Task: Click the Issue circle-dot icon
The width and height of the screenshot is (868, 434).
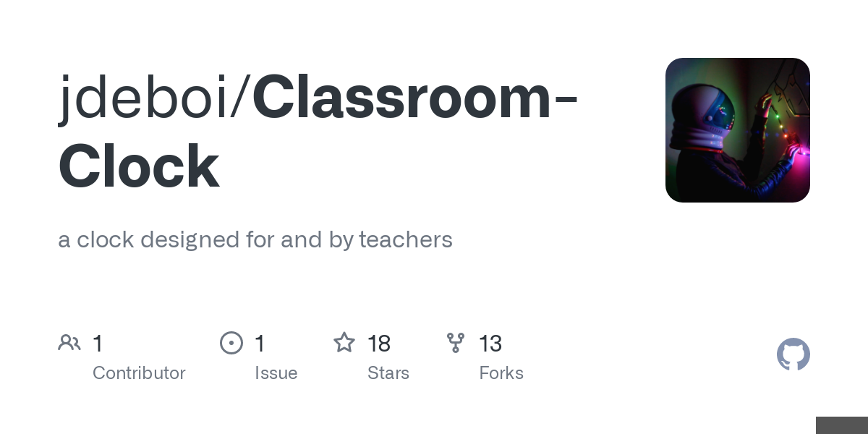Action: point(231,343)
